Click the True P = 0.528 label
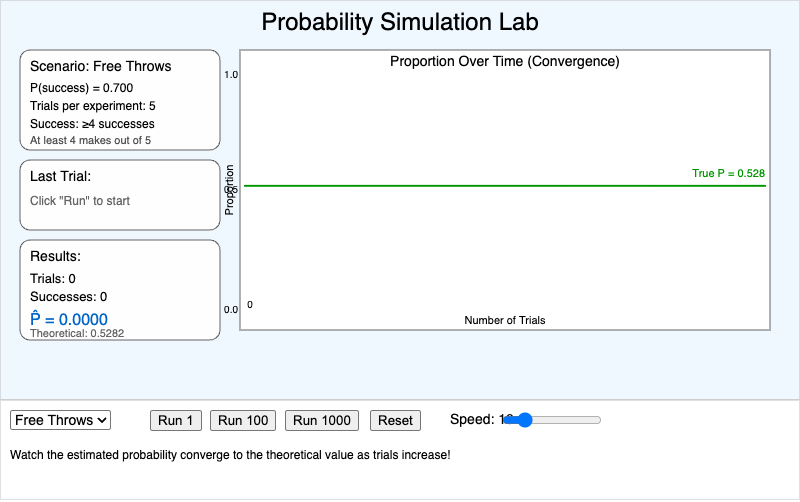 pyautogui.click(x=729, y=173)
